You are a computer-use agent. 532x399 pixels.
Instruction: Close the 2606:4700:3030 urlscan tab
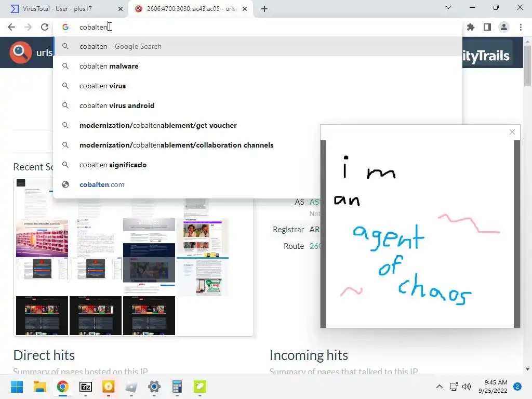[x=245, y=9]
